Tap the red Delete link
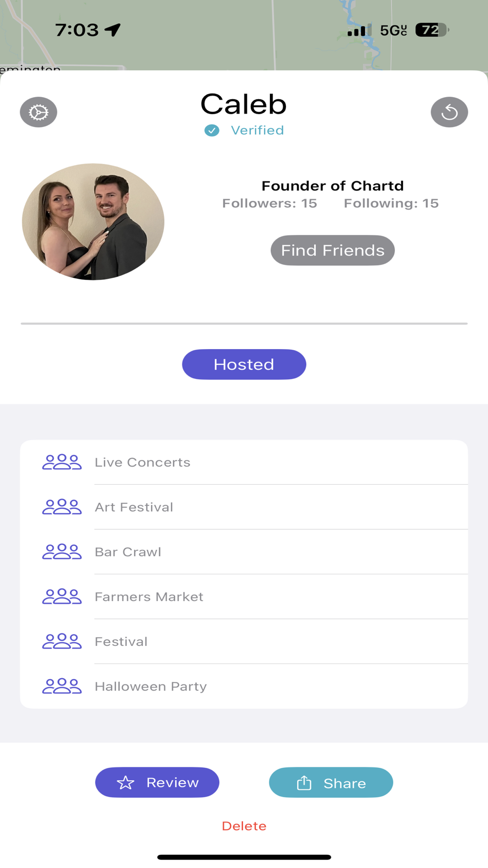 (x=244, y=826)
